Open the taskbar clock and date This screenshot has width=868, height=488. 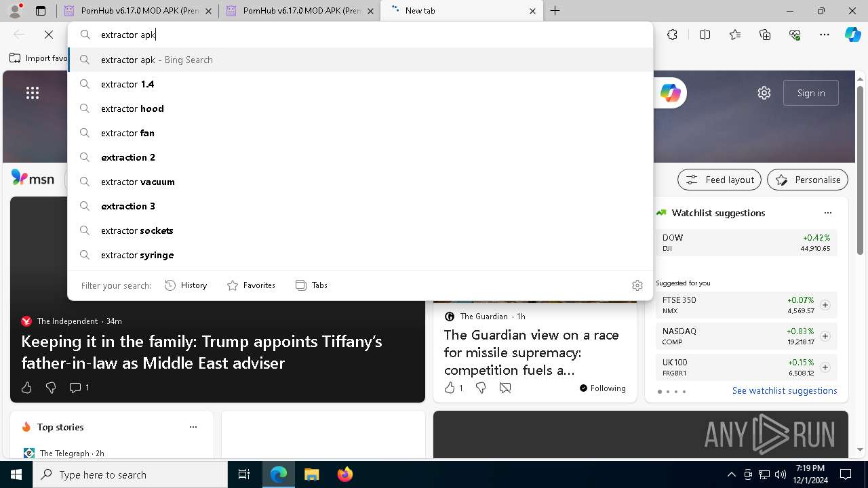pos(811,474)
